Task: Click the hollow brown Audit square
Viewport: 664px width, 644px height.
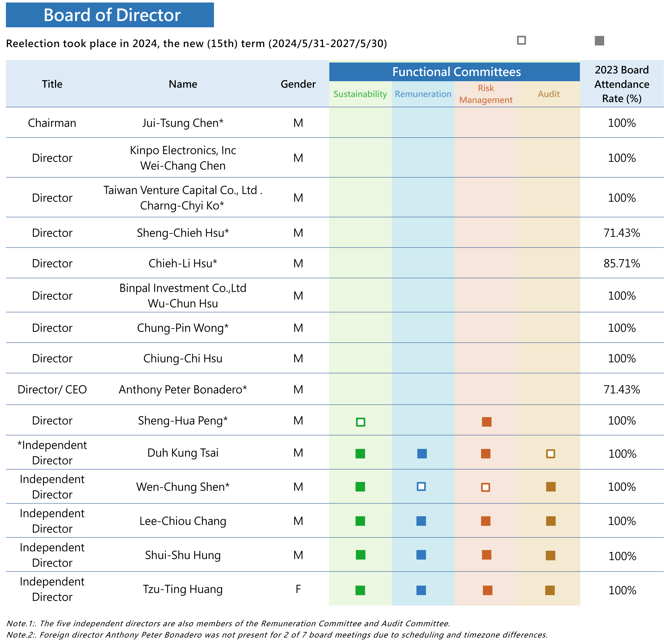Action: point(550,454)
